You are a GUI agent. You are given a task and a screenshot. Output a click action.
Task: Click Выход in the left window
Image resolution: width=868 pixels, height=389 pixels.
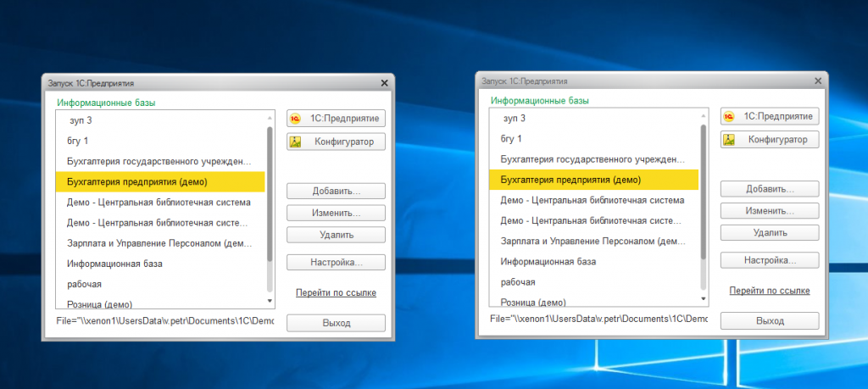click(336, 323)
